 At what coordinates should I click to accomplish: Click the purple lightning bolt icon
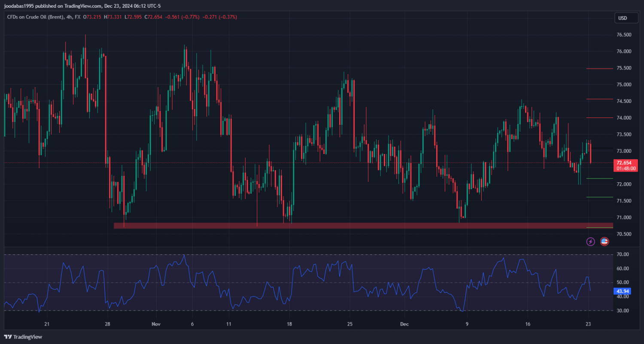(590, 241)
